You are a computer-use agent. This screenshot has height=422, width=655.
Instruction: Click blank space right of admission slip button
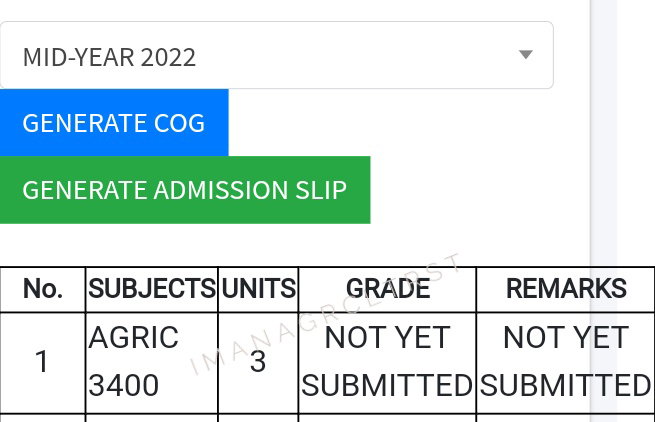(x=480, y=190)
